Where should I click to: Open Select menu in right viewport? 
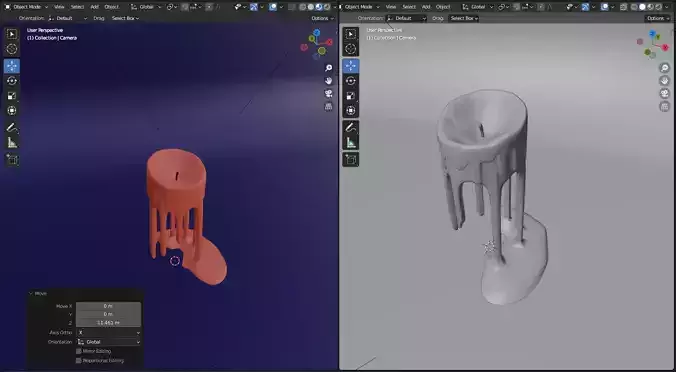coord(409,7)
